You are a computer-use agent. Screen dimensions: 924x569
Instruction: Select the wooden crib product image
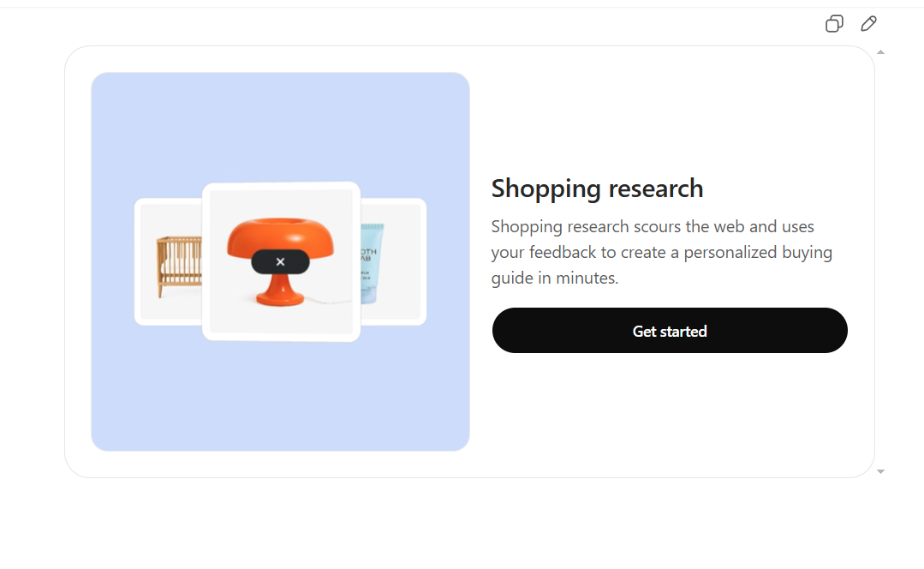pos(178,261)
